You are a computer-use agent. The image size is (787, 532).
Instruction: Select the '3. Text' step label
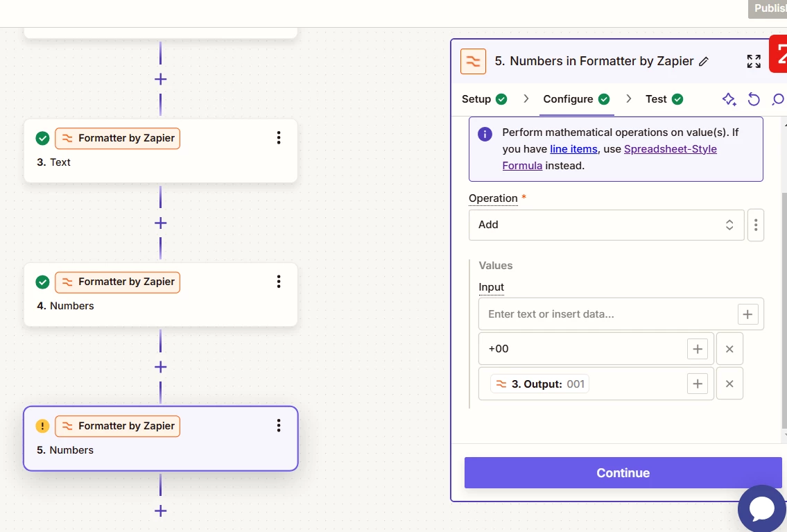pos(53,162)
